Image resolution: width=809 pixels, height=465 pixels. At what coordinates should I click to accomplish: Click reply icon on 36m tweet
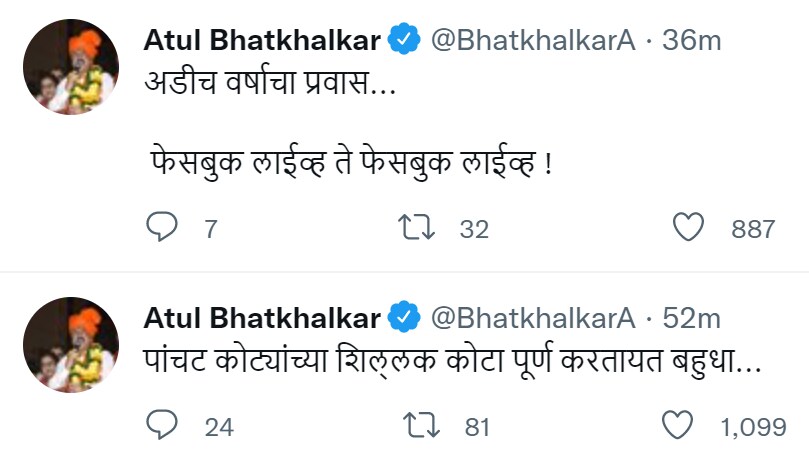[x=162, y=227]
